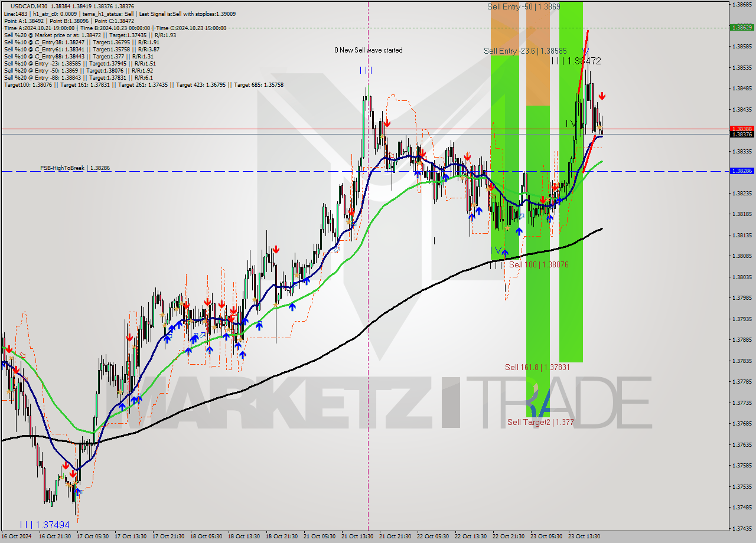Viewport: 756px width, 543px height.
Task: Click the 1.37835 price axis value
Action: (742, 361)
